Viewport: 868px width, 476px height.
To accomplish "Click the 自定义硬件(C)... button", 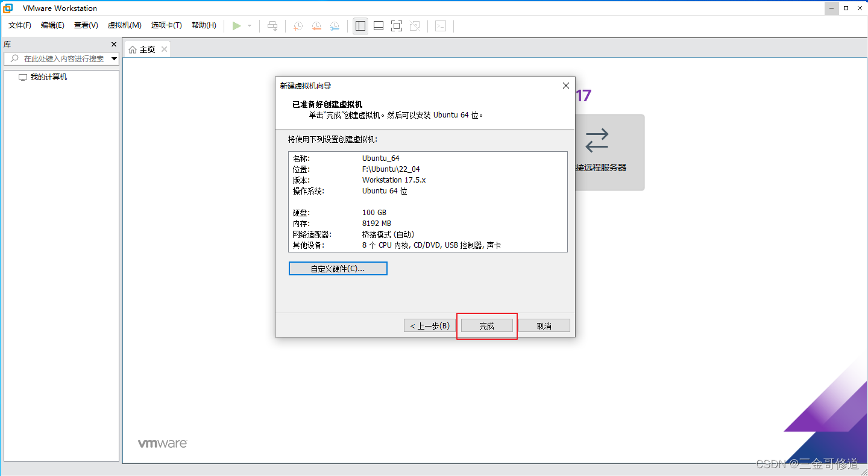I will tap(338, 269).
